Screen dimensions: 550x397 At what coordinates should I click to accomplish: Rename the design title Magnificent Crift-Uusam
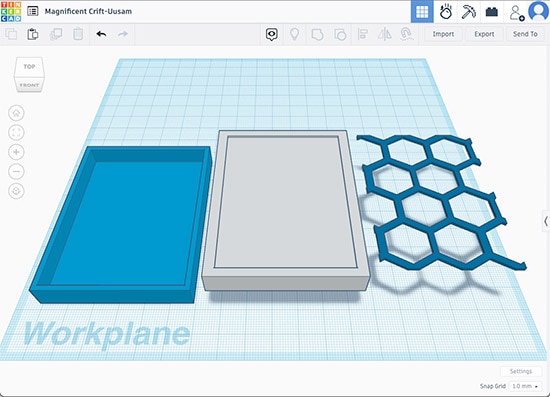(88, 11)
